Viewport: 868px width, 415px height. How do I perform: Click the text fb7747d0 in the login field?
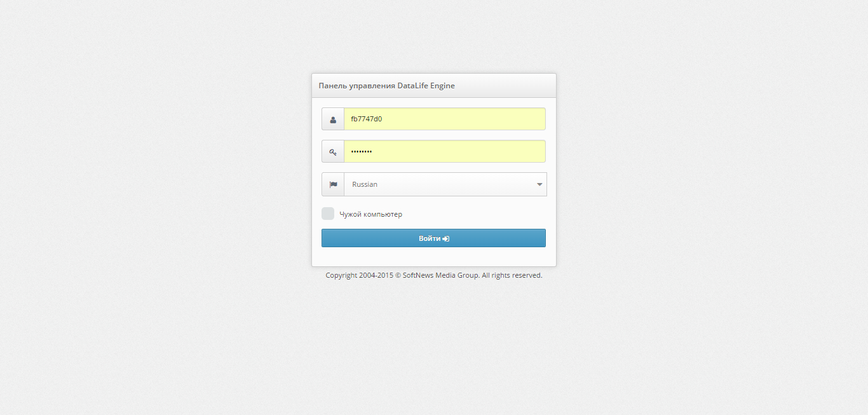point(367,119)
